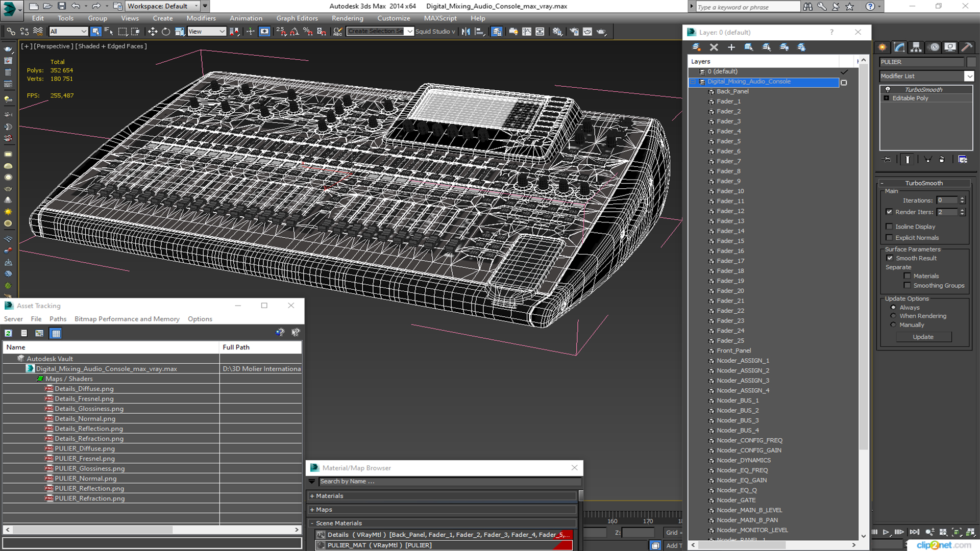Toggle TurboSmooth modifier lightbulb on/off
This screenshot has height=551, width=980.
click(888, 89)
